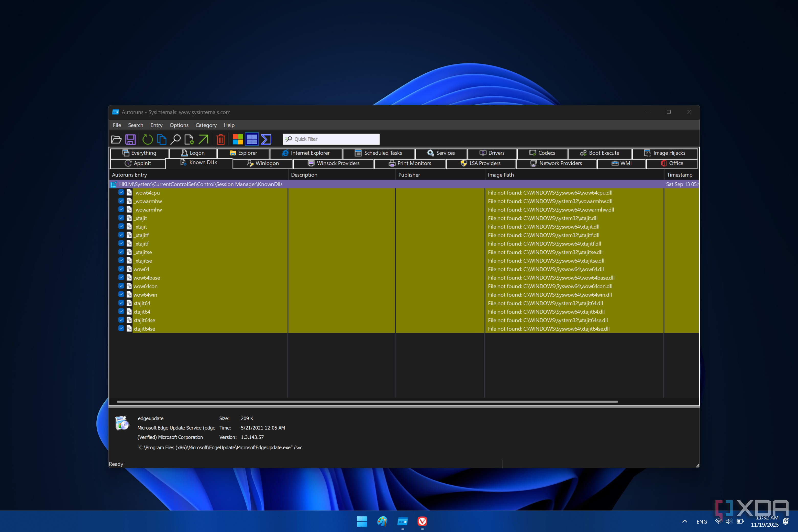Open the Options menu
Image resolution: width=798 pixels, height=532 pixels.
pos(179,125)
